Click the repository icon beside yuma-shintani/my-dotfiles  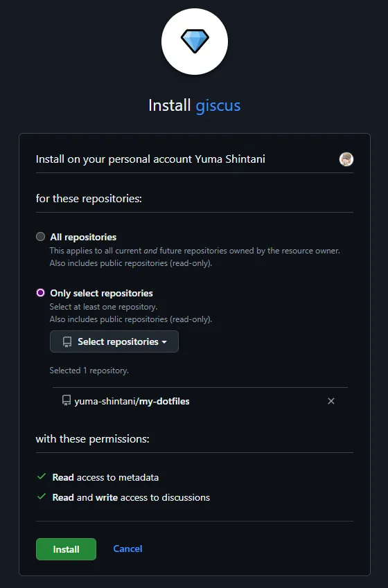tap(67, 400)
